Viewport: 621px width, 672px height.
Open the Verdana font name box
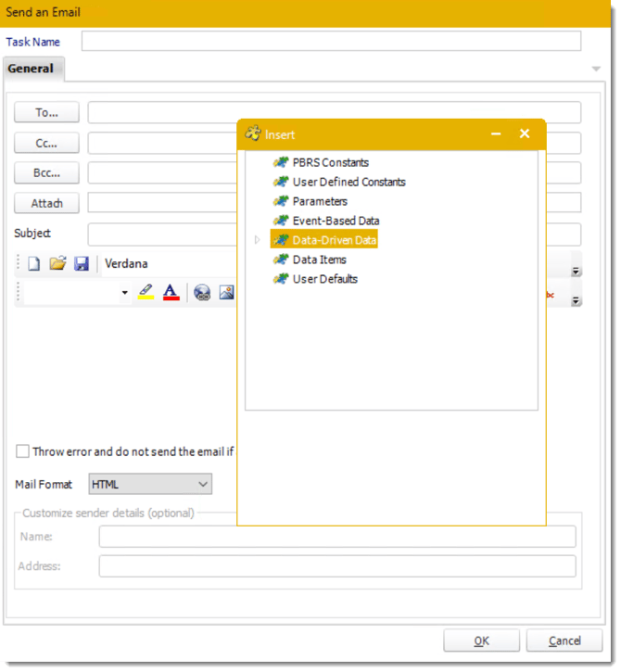click(x=167, y=263)
